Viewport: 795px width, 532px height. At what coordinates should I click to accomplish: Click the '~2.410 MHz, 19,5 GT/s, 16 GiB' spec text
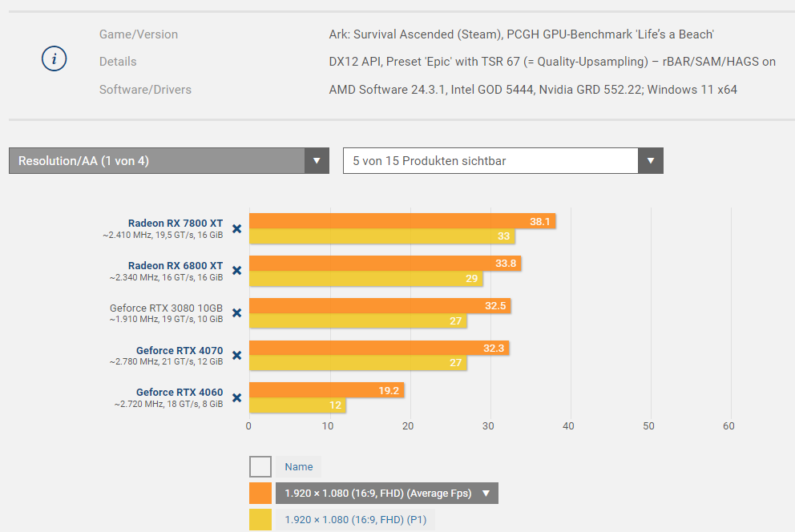tap(163, 235)
